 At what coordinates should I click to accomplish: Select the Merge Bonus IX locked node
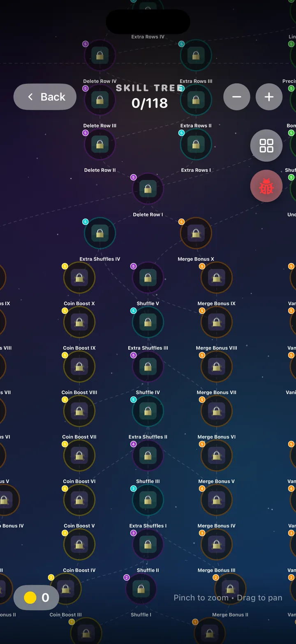click(x=217, y=278)
